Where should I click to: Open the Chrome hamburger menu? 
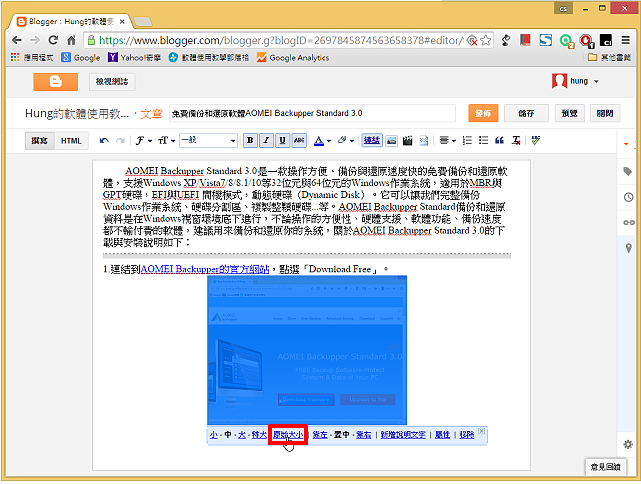tap(625, 40)
